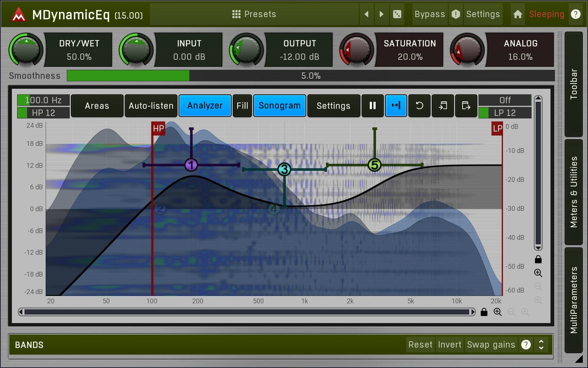Click the zoom-in magnifier beside vertical scrollbar
The width and height of the screenshot is (588, 368).
click(x=538, y=273)
